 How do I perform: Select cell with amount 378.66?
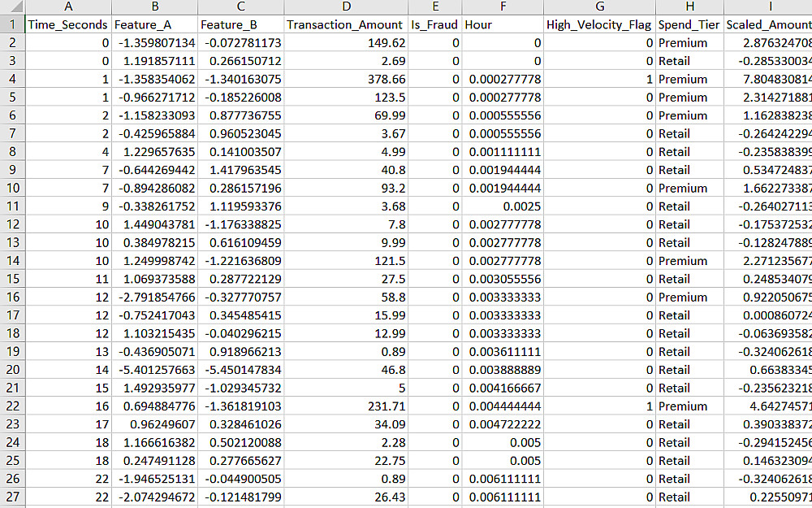(x=346, y=80)
